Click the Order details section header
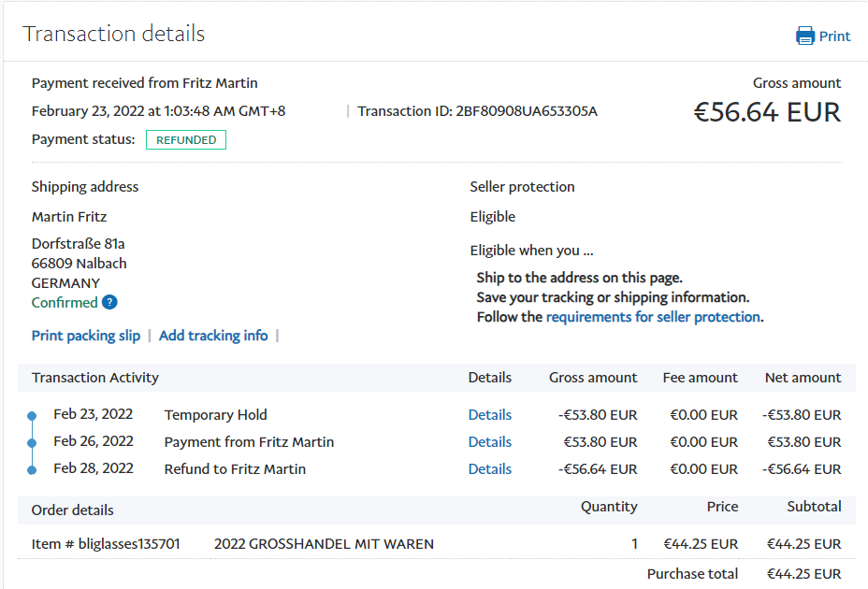Image resolution: width=868 pixels, height=589 pixels. tap(73, 510)
